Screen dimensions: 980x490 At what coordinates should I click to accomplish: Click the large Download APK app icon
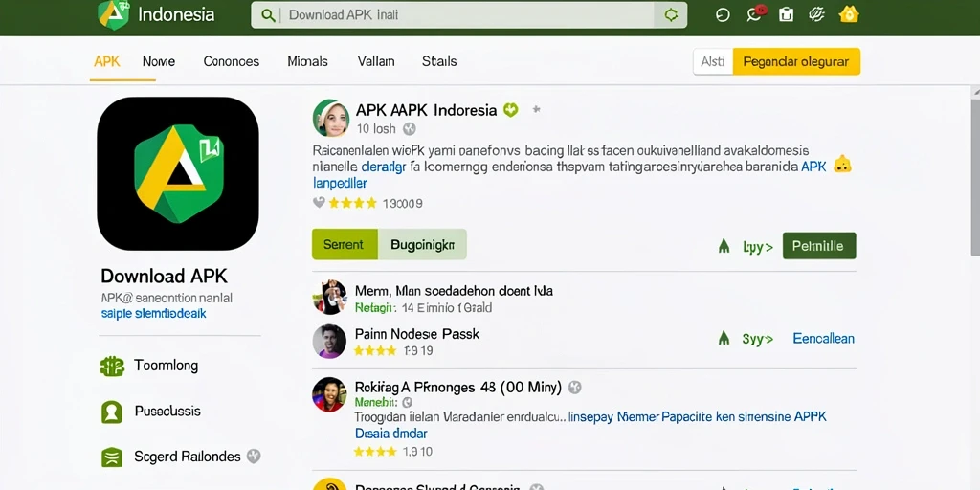(x=178, y=174)
